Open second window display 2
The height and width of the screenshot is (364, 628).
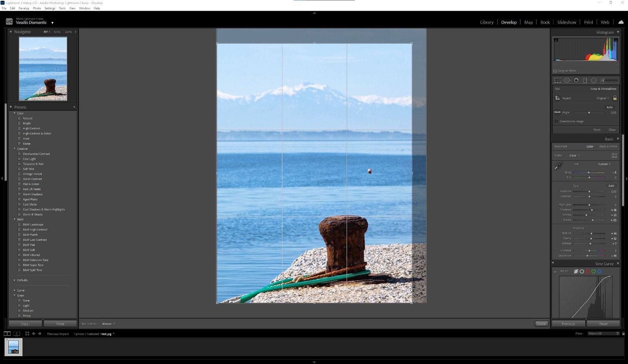point(16,334)
